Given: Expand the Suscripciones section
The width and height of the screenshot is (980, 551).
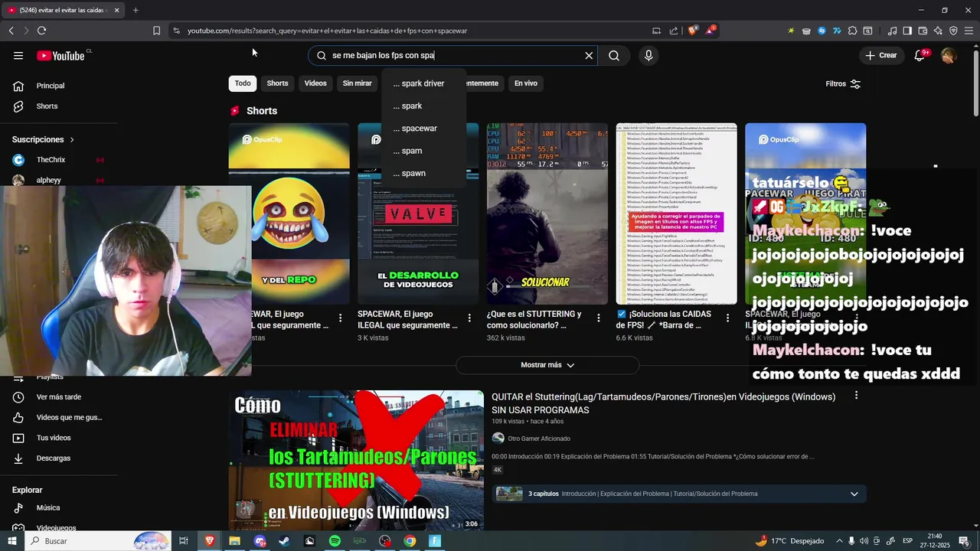Looking at the screenshot, I should pos(43,139).
